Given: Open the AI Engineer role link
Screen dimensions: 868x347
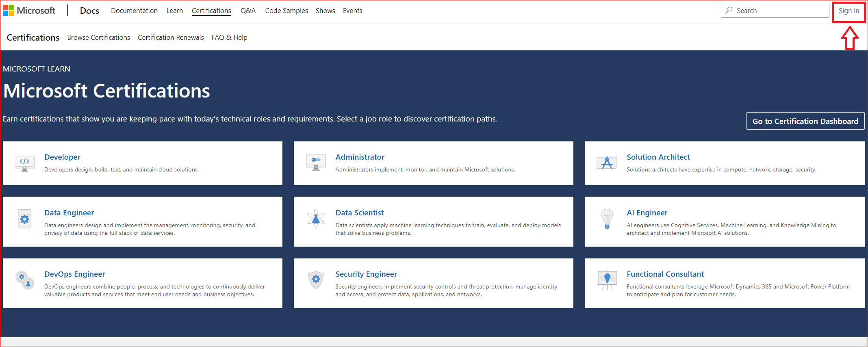Looking at the screenshot, I should (x=647, y=213).
